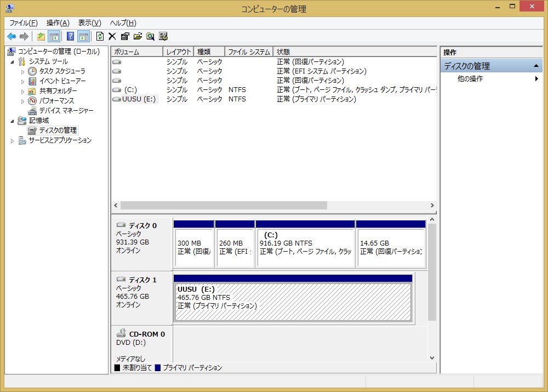Click the タスク スケジューラ clock icon
Viewport: 548px width, 392px height.
[32, 71]
